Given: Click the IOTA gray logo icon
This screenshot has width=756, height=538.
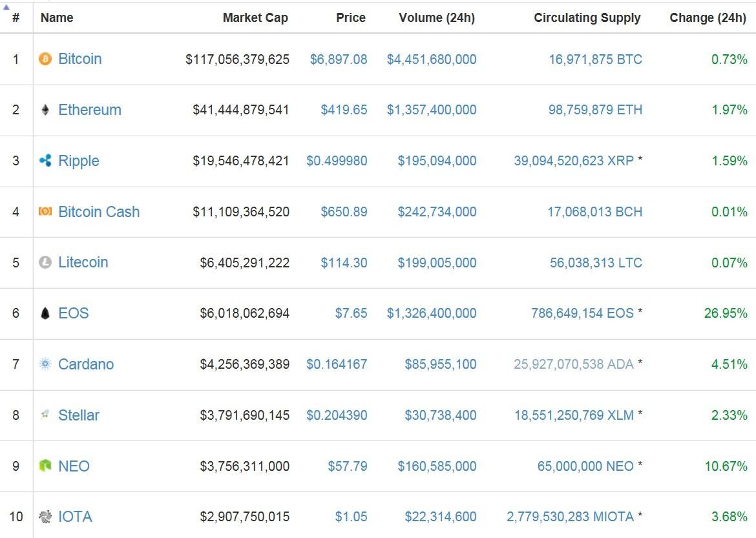Looking at the screenshot, I should point(45,517).
